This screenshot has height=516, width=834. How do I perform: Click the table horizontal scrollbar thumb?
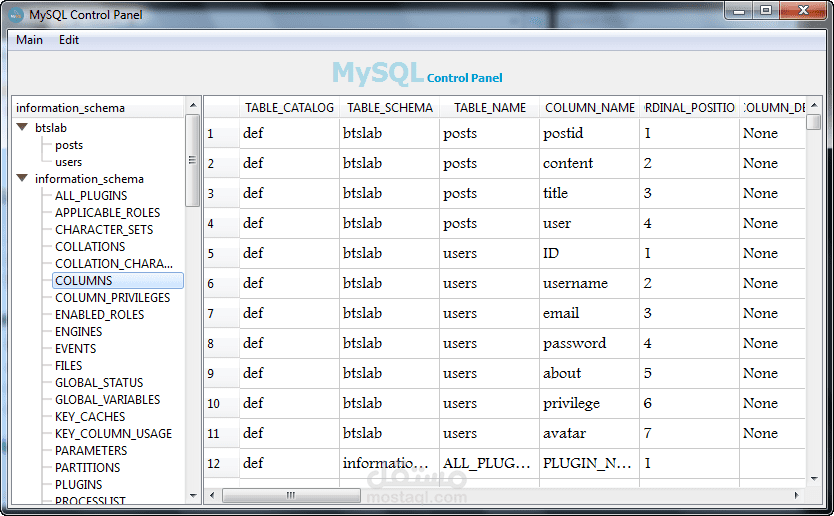point(291,496)
